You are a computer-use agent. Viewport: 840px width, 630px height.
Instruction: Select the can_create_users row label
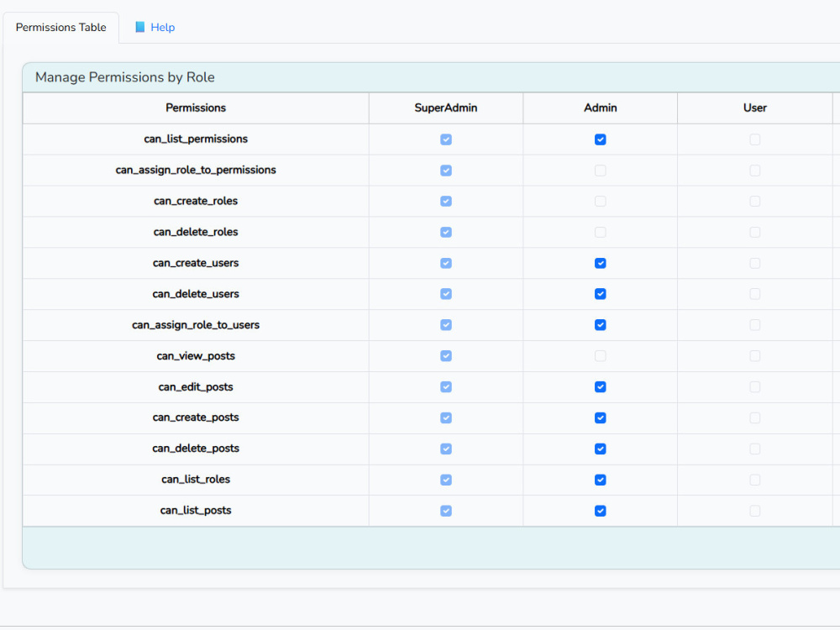[196, 264]
